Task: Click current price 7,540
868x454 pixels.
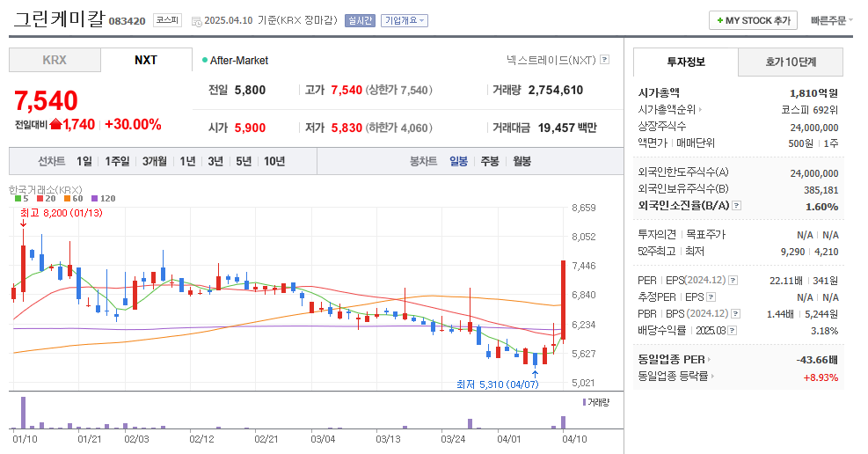Action: (46, 101)
